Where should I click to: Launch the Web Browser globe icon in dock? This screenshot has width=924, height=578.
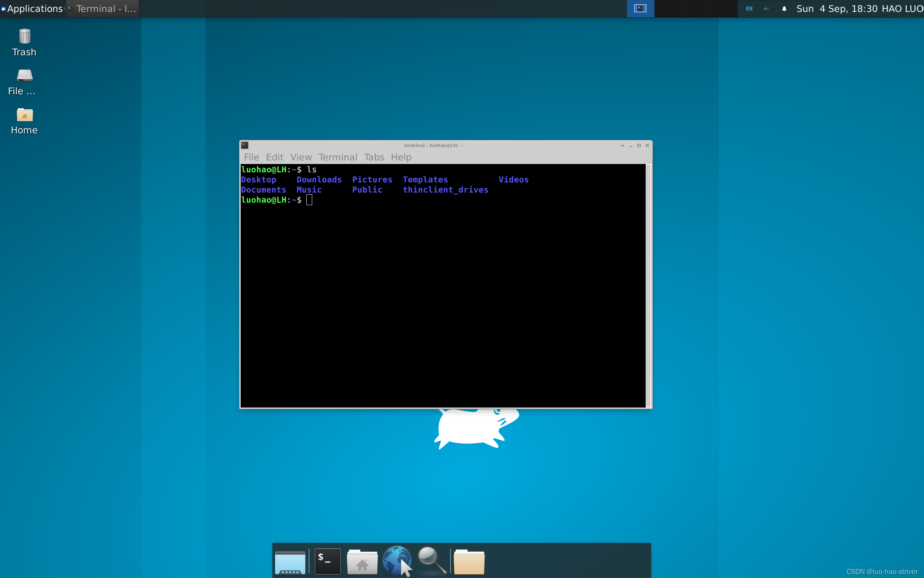pos(397,561)
